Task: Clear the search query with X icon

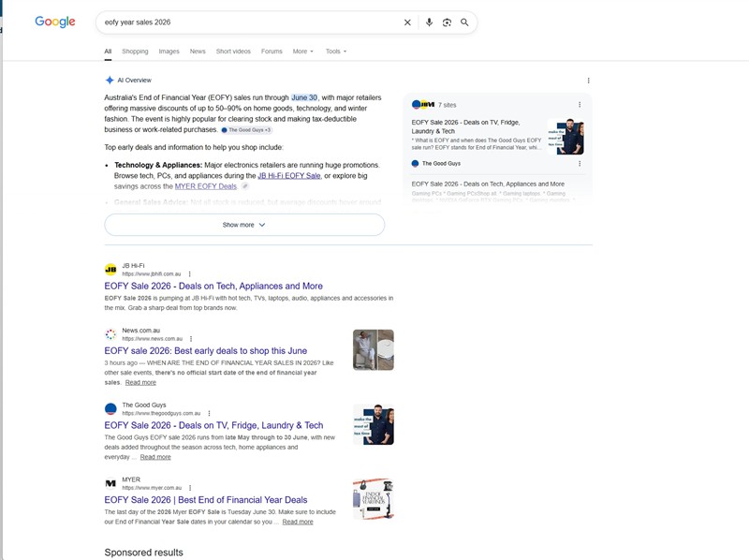Action: pos(407,22)
